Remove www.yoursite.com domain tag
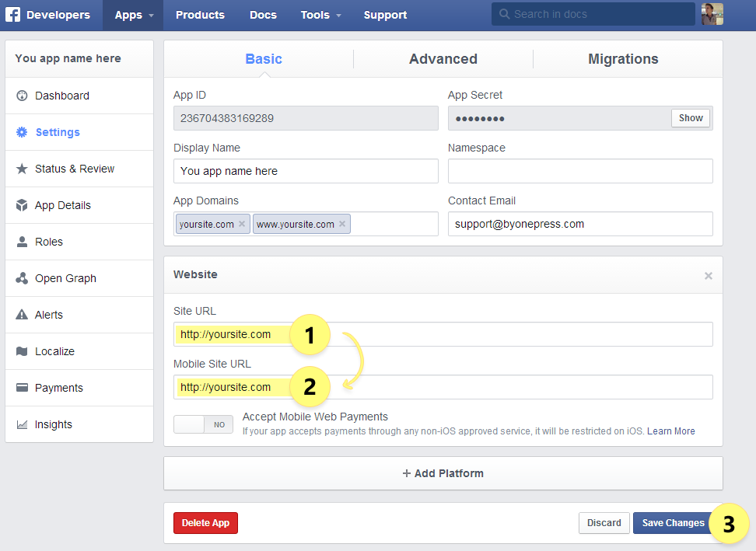 (342, 224)
